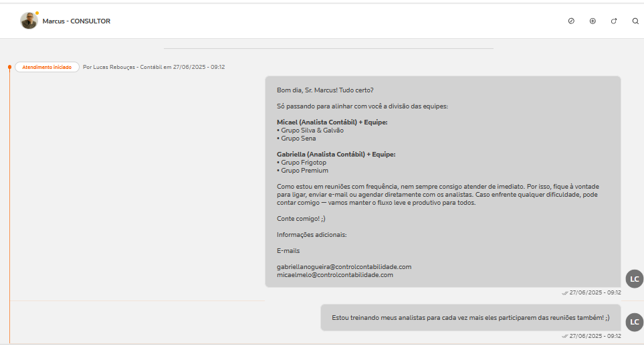
Task: Click the orange timeline dot at Atendimento iniciado
Action: click(9, 67)
